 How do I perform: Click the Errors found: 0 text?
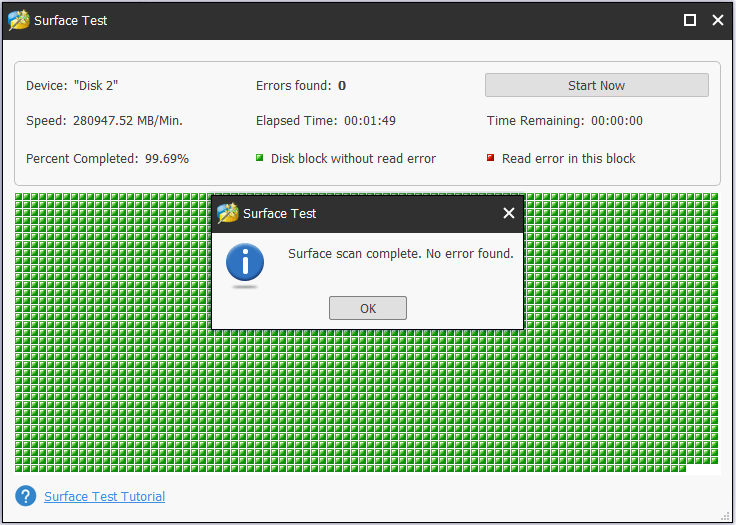pos(301,85)
